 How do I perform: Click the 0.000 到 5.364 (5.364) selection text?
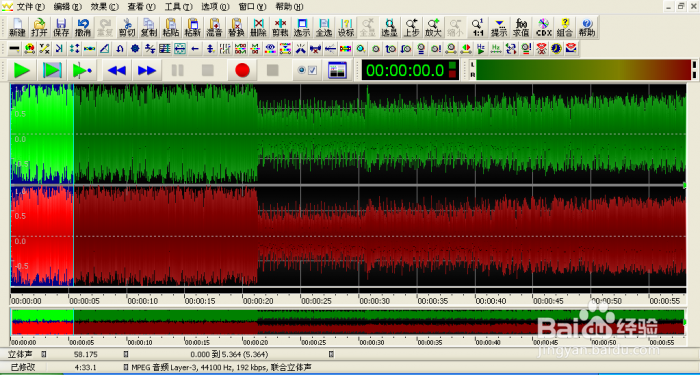point(229,354)
